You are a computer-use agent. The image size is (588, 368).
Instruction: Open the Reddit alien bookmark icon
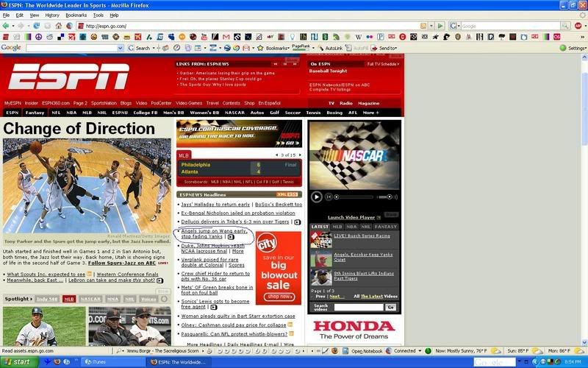tap(49, 37)
